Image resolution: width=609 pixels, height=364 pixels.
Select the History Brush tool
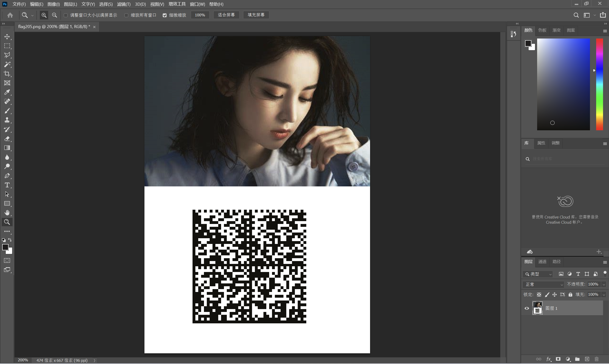point(7,129)
